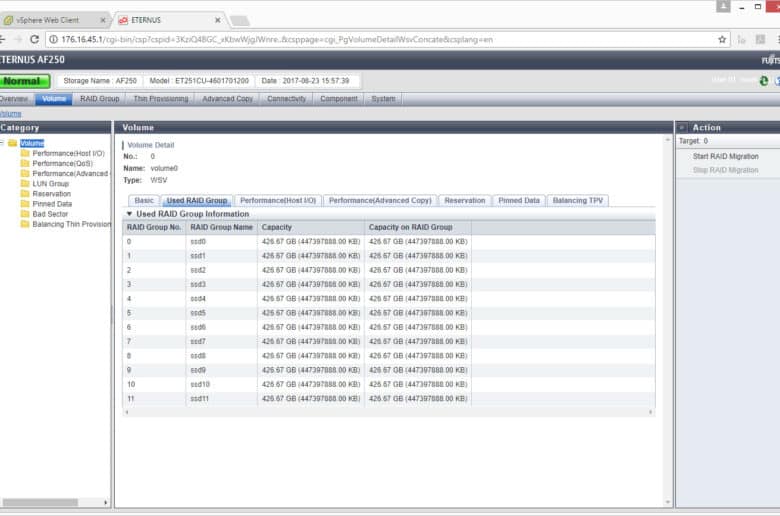Open the RAID Group menu tab
780x516 pixels.
click(99, 99)
